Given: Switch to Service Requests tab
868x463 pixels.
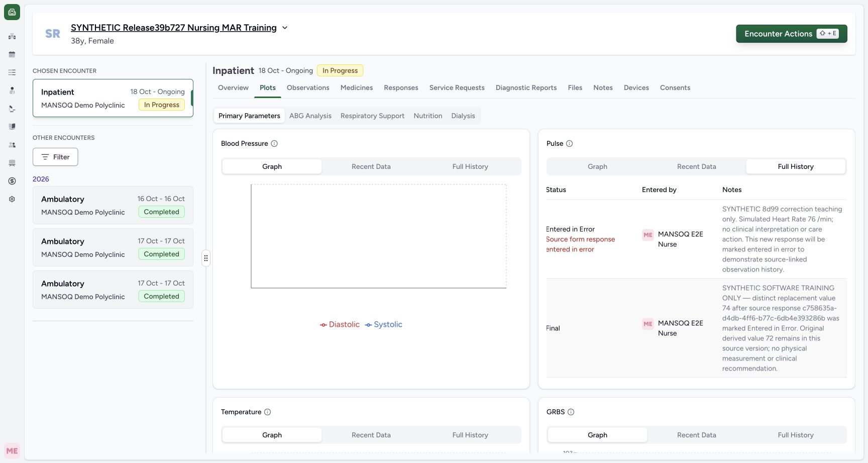Looking at the screenshot, I should pyautogui.click(x=457, y=87).
